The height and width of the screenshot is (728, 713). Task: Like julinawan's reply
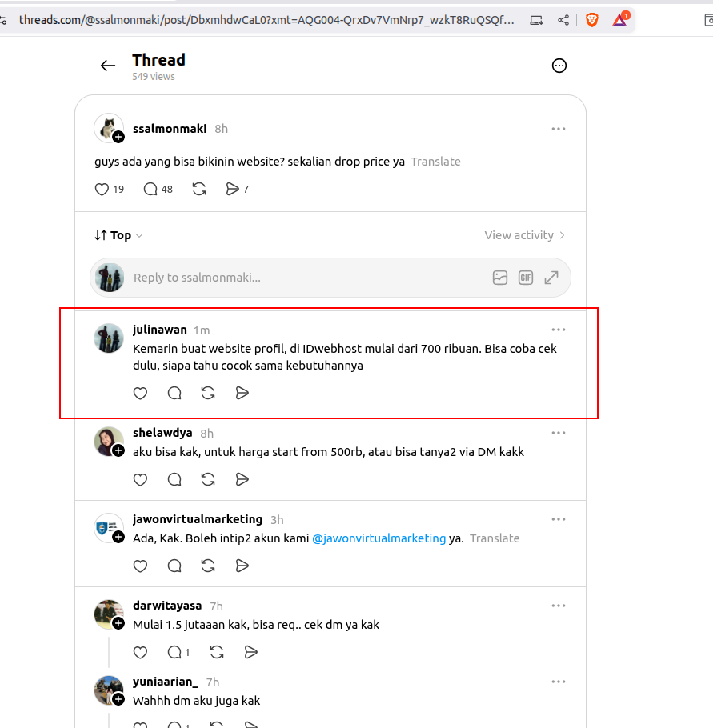(x=140, y=394)
